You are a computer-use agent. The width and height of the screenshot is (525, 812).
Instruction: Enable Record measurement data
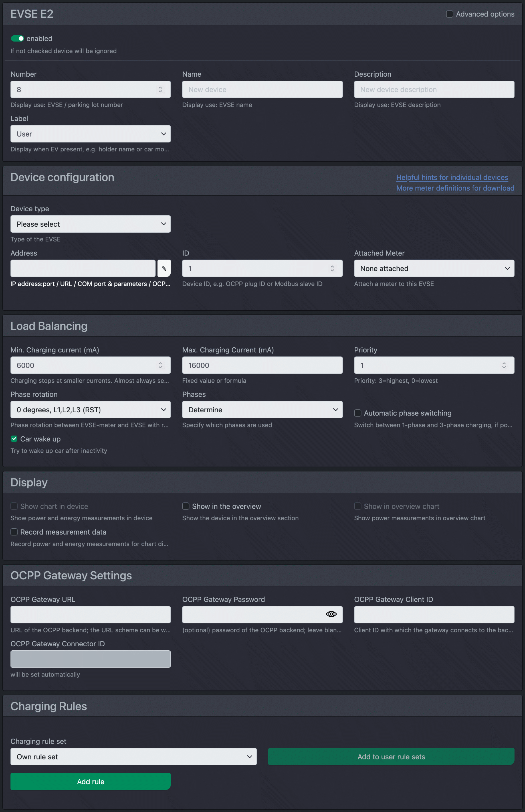(14, 532)
